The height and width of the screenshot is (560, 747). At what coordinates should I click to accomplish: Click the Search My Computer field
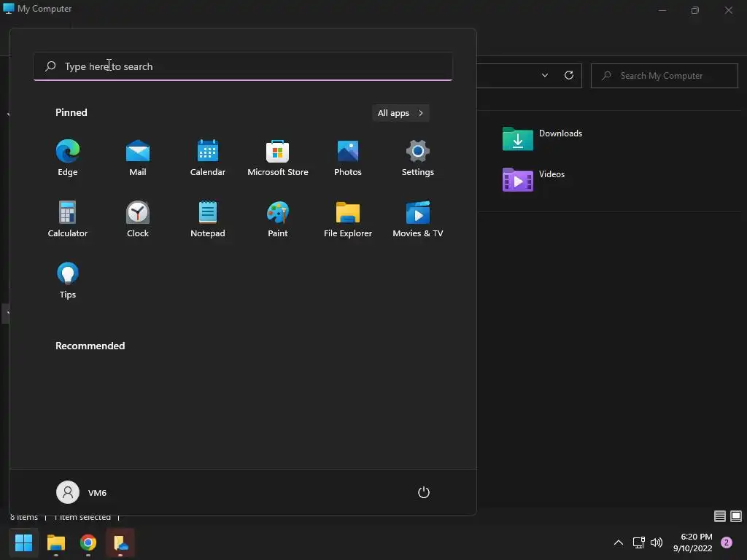664,76
